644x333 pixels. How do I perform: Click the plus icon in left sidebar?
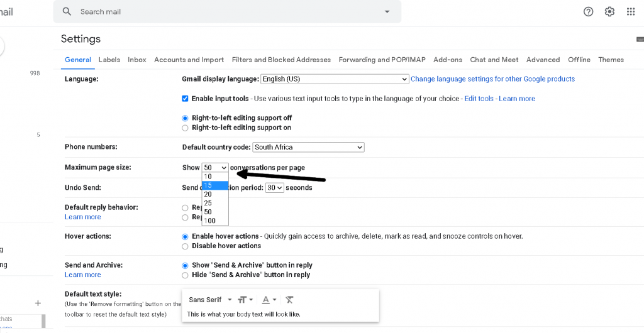pos(38,303)
